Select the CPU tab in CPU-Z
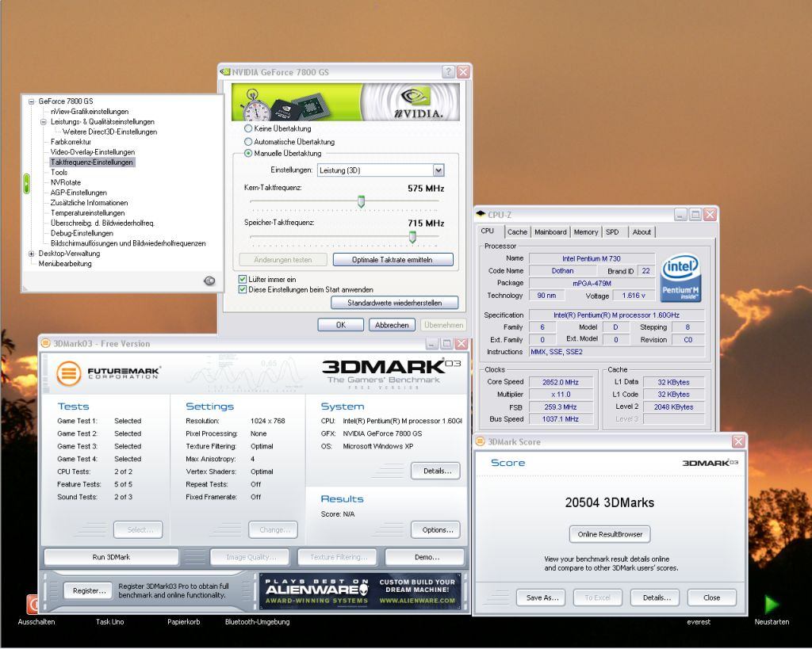 [x=488, y=231]
